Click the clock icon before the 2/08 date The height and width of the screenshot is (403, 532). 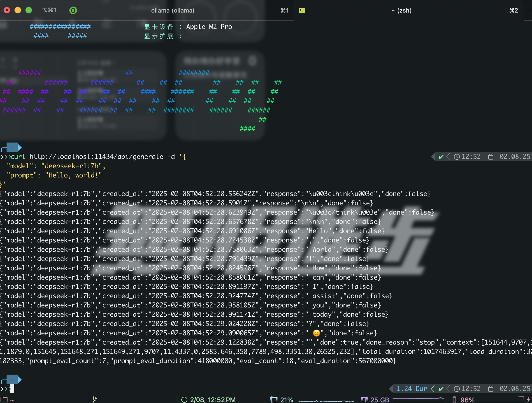coord(185,399)
